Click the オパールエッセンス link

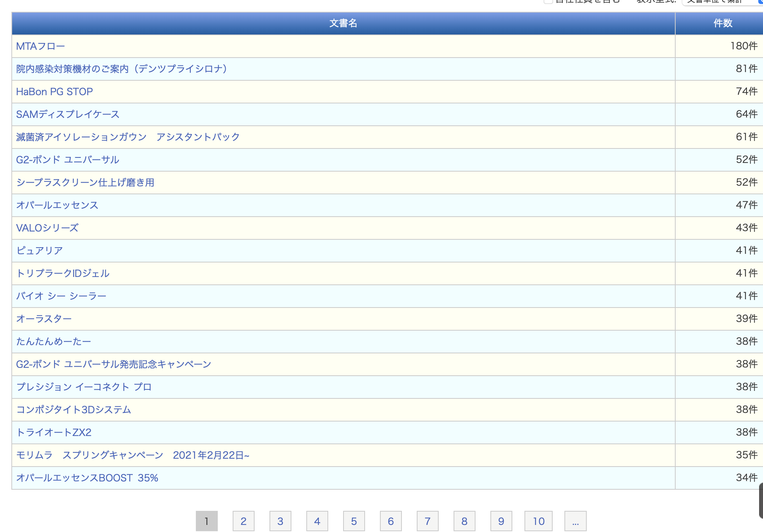[x=57, y=205]
